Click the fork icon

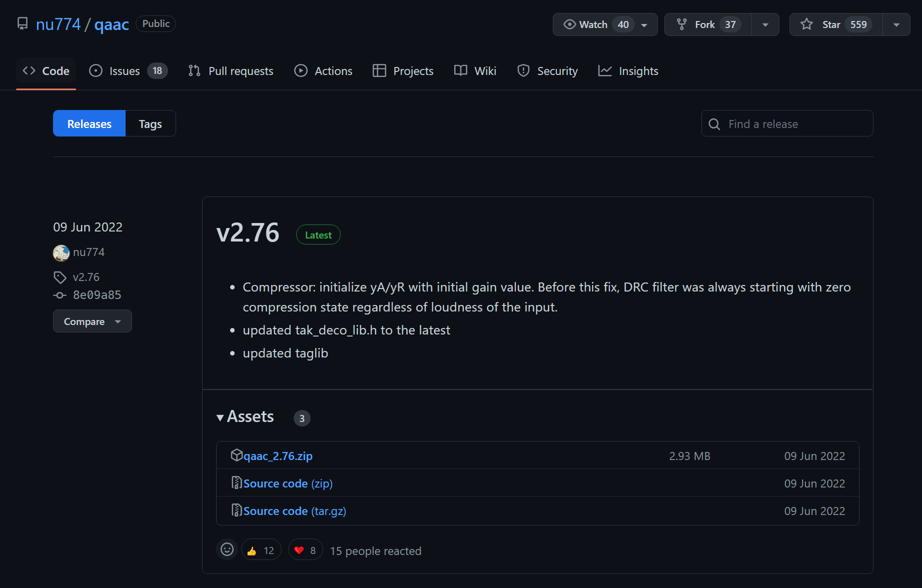[681, 24]
